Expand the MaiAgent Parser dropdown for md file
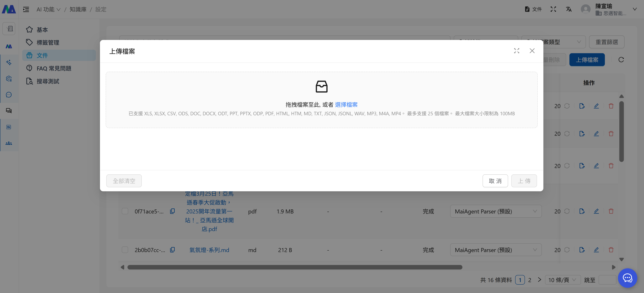Viewport: 644px width, 293px height. (496, 250)
